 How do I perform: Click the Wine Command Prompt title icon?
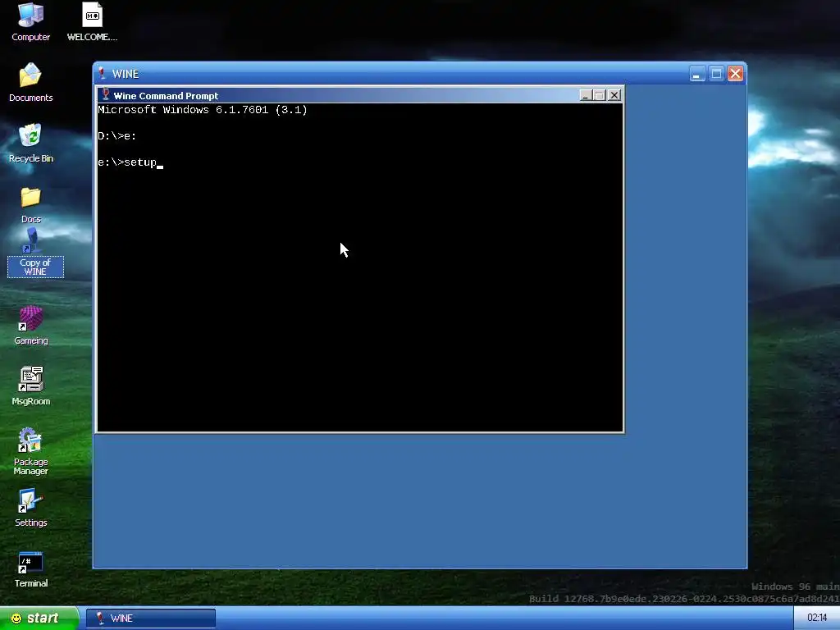(x=106, y=95)
